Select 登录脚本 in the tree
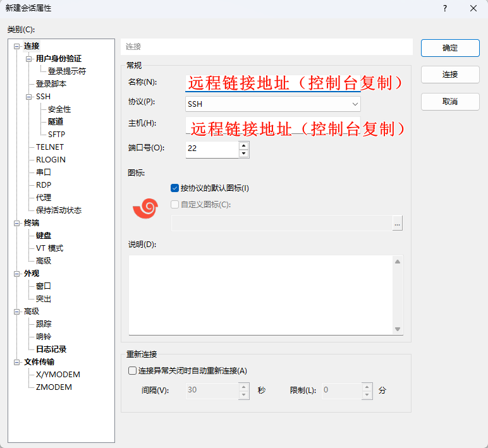This screenshot has height=448, width=488. (51, 84)
